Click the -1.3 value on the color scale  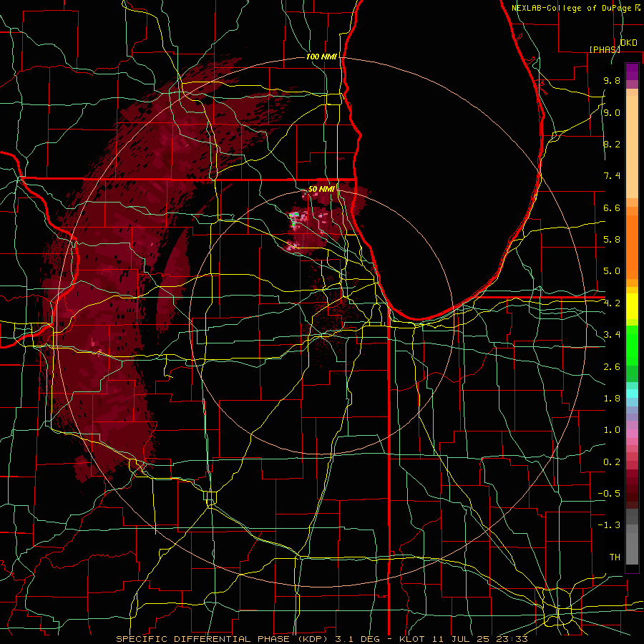[609, 525]
